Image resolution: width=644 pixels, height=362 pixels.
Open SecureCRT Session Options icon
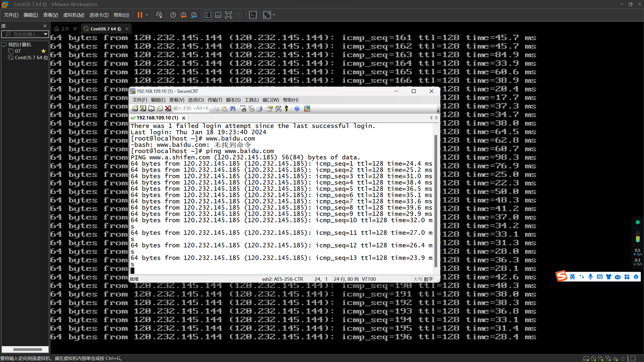click(x=270, y=109)
